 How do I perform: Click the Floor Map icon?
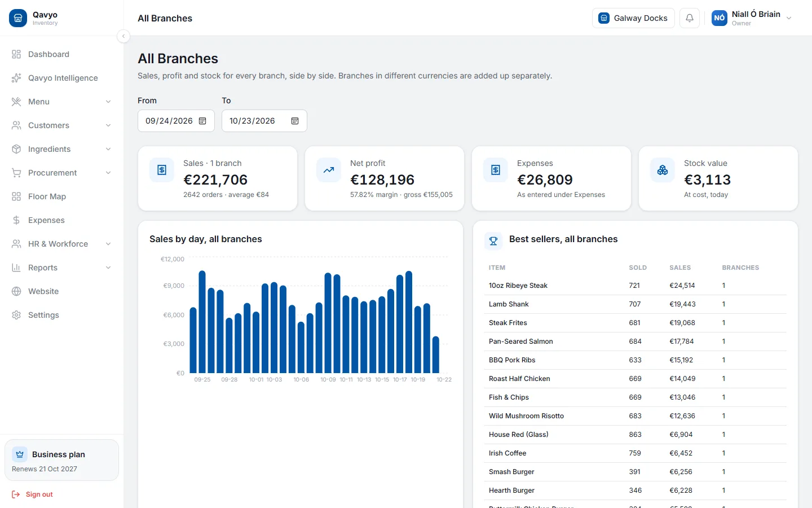tap(16, 196)
